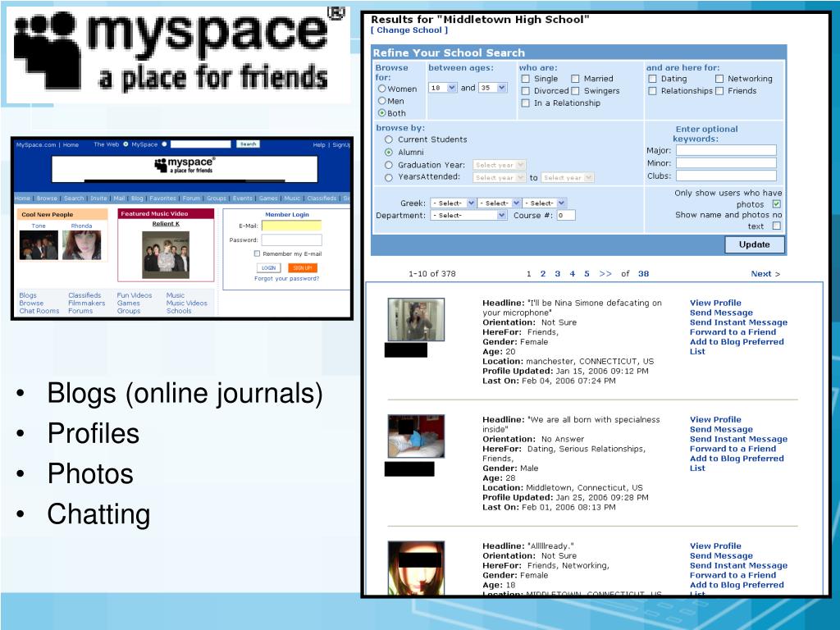Click the Clubs keyword field

(x=726, y=176)
